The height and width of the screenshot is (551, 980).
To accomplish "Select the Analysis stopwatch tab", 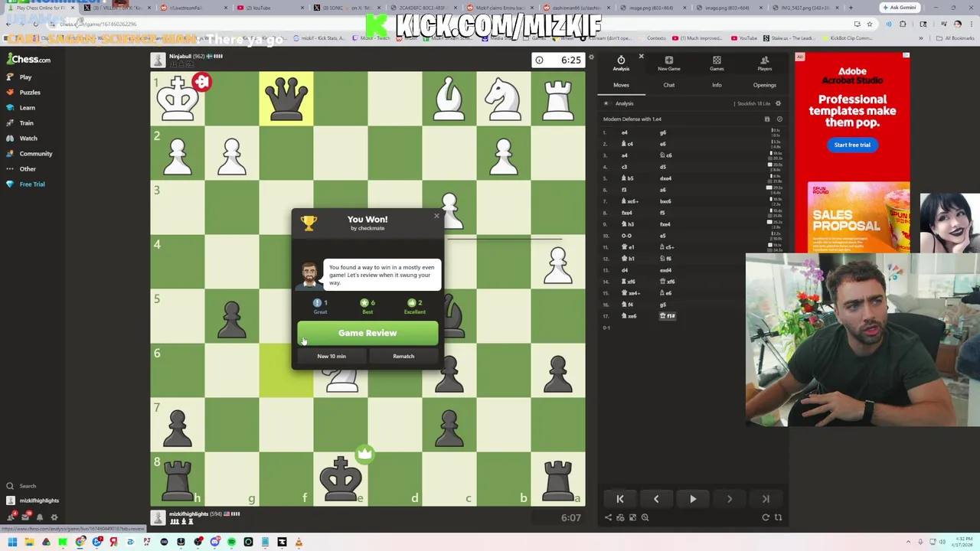I will tap(621, 64).
